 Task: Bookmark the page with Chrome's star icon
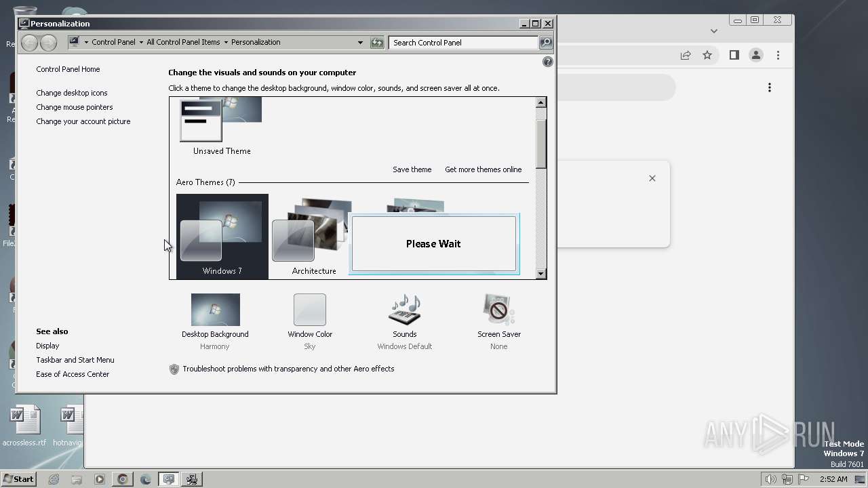(707, 55)
